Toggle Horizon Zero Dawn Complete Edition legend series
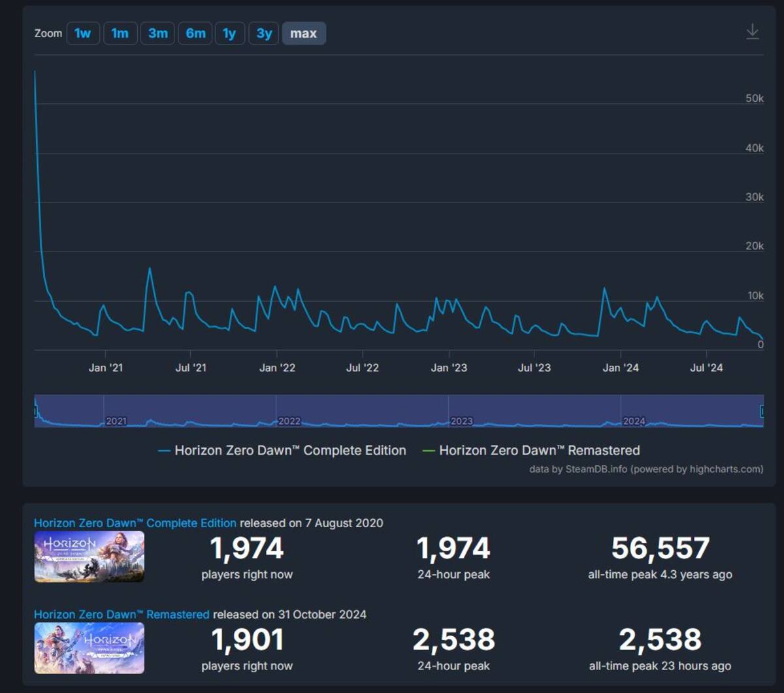Screen dimensions: 784x693 pyautogui.click(x=282, y=450)
